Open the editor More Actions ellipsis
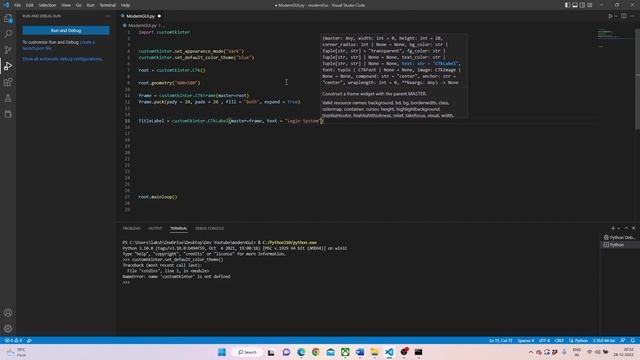Viewport: 640px width, 360px height. pos(632,16)
